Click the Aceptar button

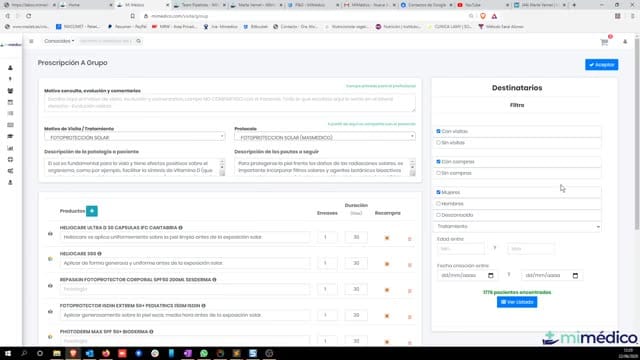click(x=602, y=64)
